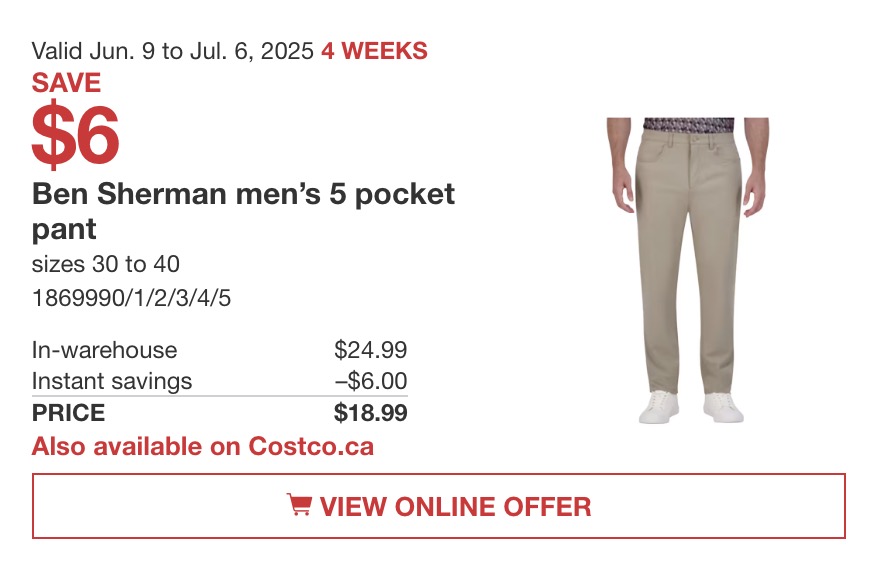Click the beige pants product image
880x570 pixels.
tap(688, 270)
